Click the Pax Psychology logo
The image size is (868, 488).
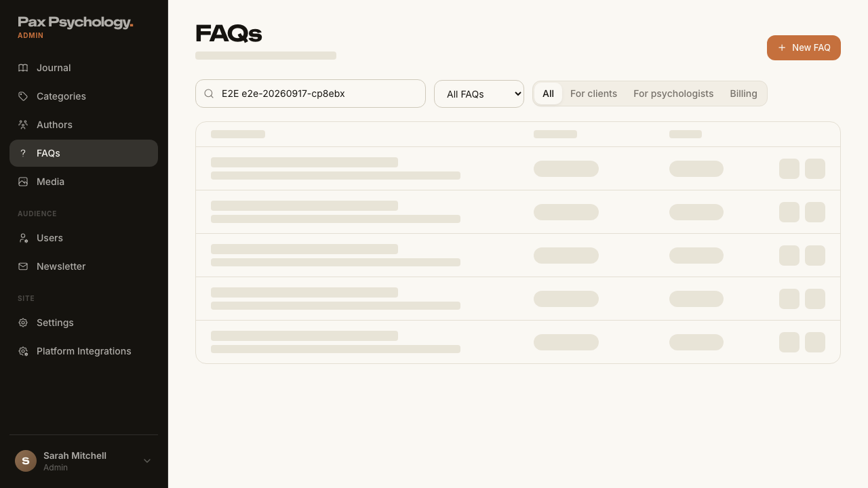(75, 22)
